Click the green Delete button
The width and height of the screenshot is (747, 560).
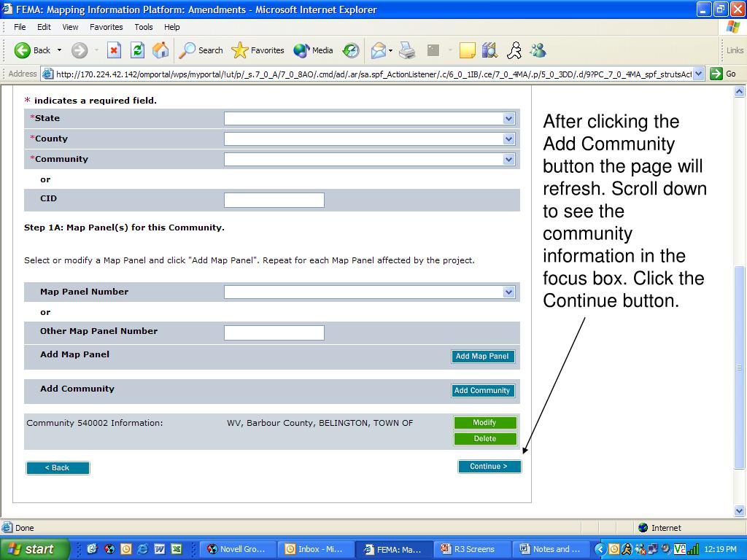point(485,438)
